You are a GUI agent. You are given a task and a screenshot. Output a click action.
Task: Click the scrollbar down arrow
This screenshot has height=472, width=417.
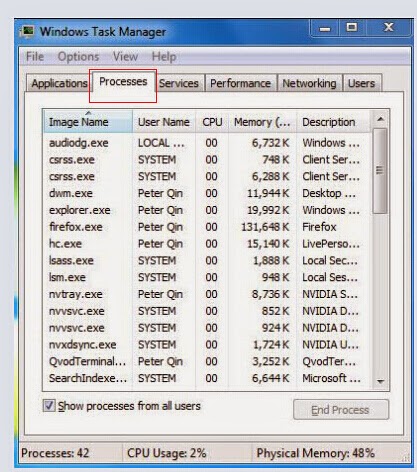point(380,381)
